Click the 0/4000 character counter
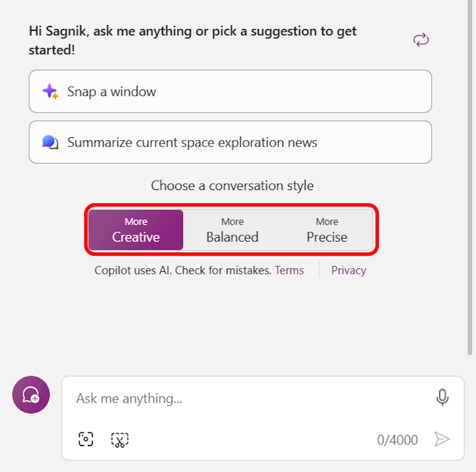 click(397, 440)
